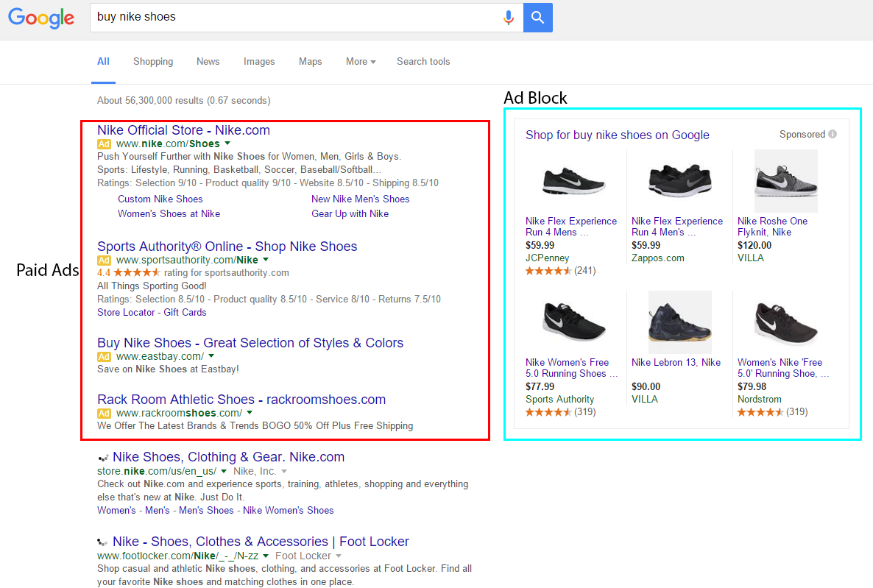Switch to the Maps tab
Viewport: 873px width, 588px height.
tap(310, 62)
